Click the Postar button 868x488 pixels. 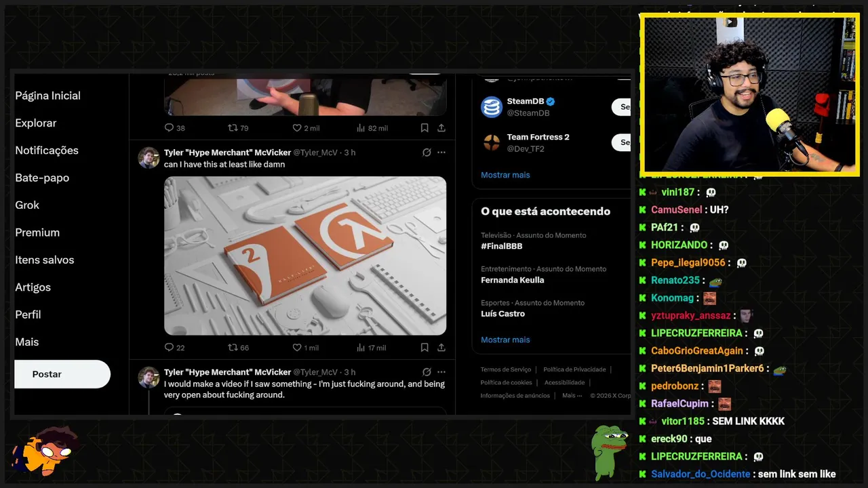click(x=62, y=374)
